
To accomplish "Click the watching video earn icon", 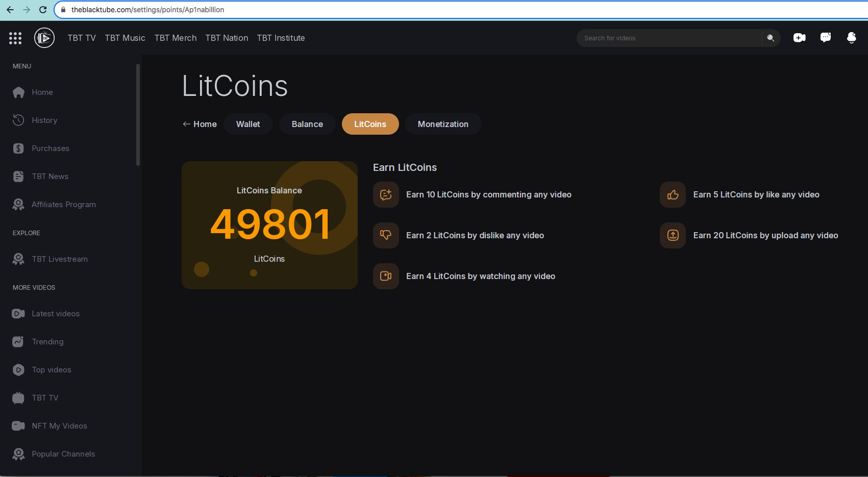I will point(386,276).
